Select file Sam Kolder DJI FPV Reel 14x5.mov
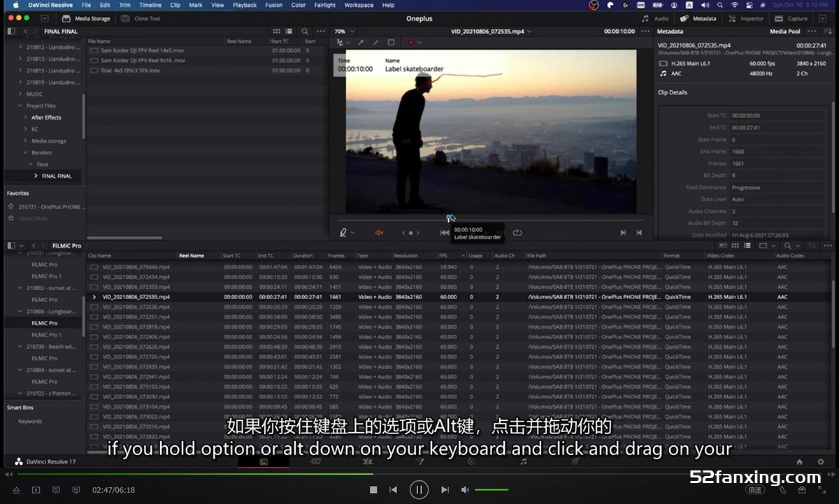The height and width of the screenshot is (504, 839). pyautogui.click(x=143, y=51)
